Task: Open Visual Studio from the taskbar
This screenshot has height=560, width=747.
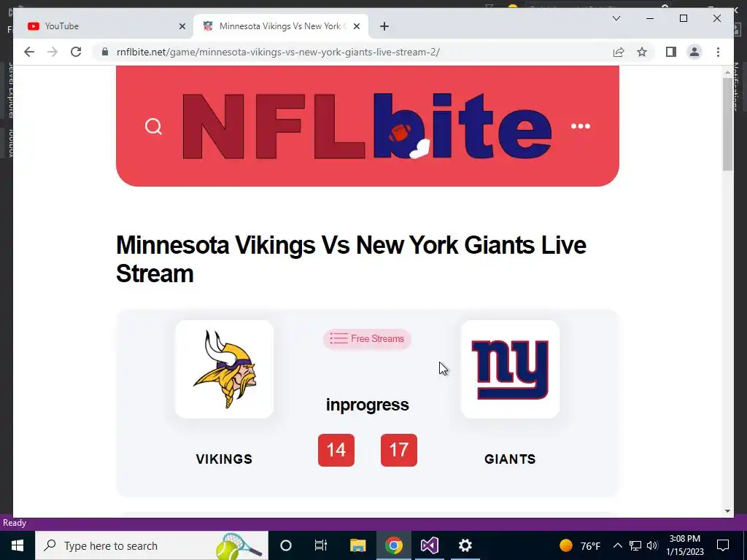Action: (x=429, y=545)
